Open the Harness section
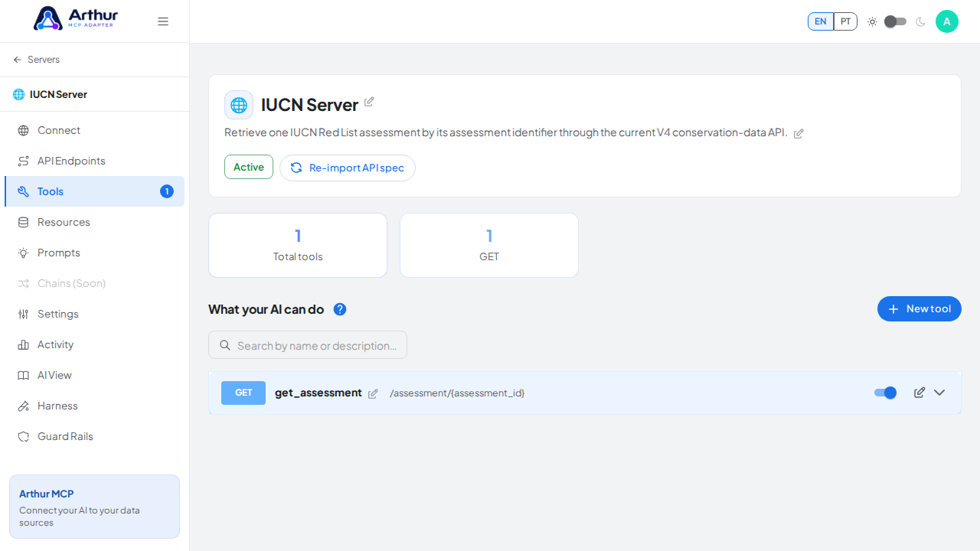980x551 pixels. tap(94, 406)
